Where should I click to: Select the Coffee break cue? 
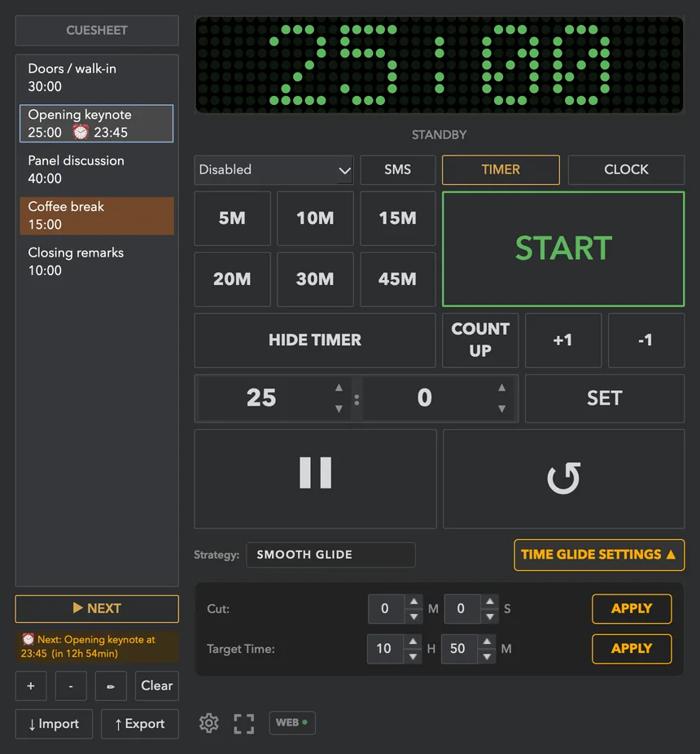click(97, 216)
